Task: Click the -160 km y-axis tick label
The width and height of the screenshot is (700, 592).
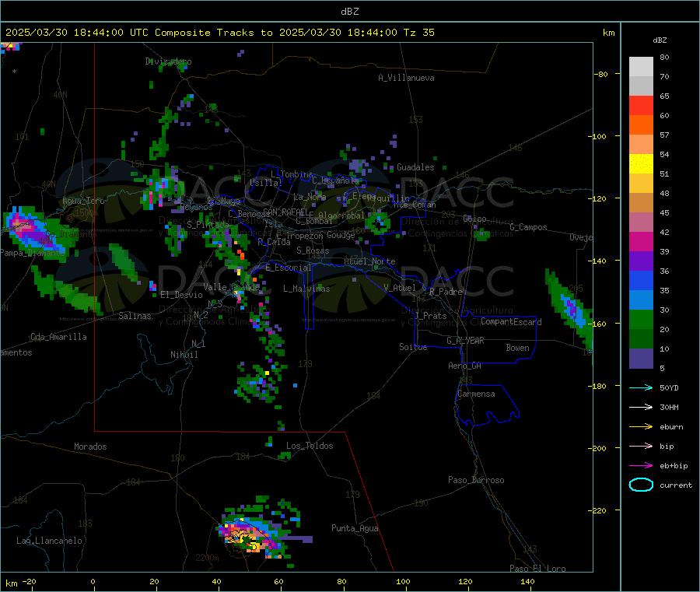Action: point(599,324)
